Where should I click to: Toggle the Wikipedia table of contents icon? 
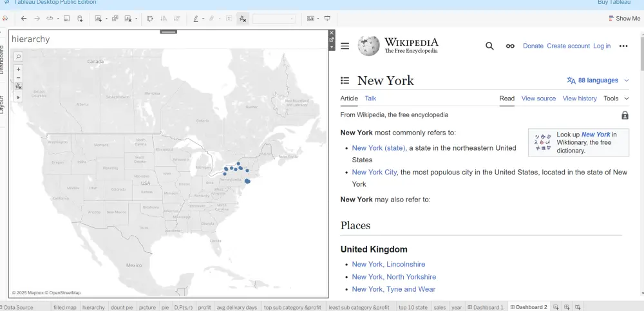point(345,80)
